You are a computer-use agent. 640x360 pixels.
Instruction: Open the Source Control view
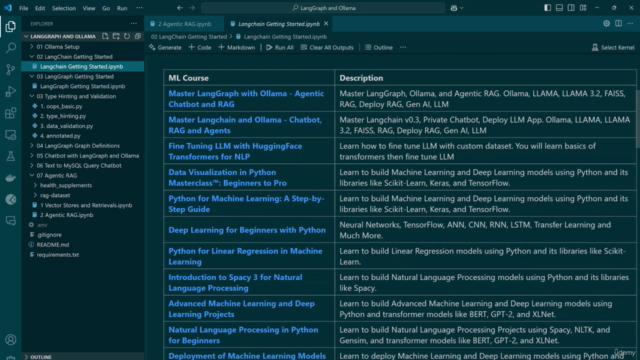coord(11,69)
